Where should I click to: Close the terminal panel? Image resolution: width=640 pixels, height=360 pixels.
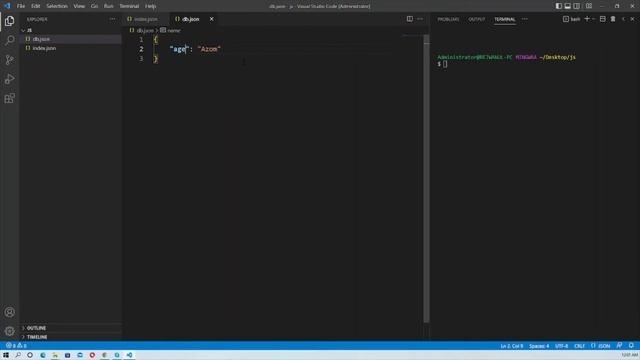(632, 19)
